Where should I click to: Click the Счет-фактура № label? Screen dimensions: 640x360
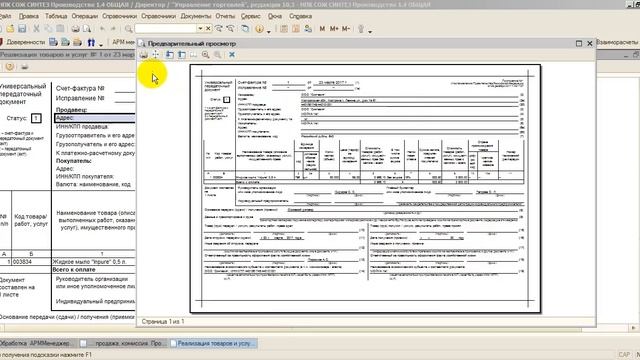tap(80, 88)
